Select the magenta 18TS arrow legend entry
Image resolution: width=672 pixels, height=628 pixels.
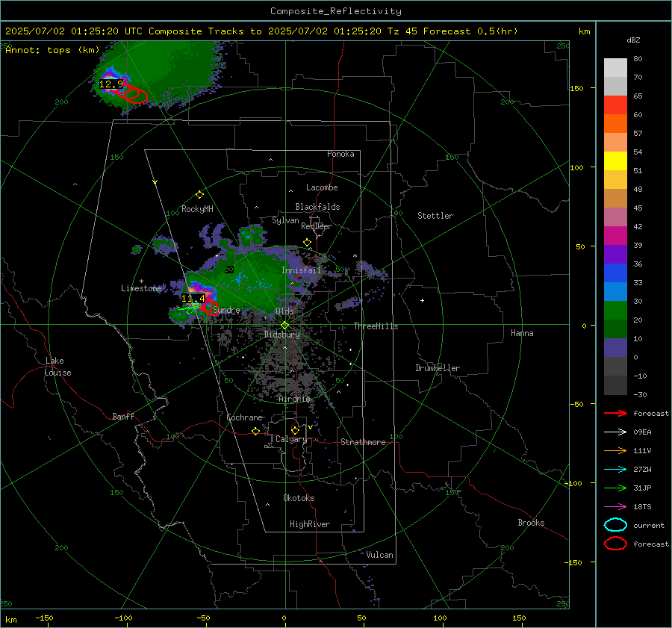point(615,507)
